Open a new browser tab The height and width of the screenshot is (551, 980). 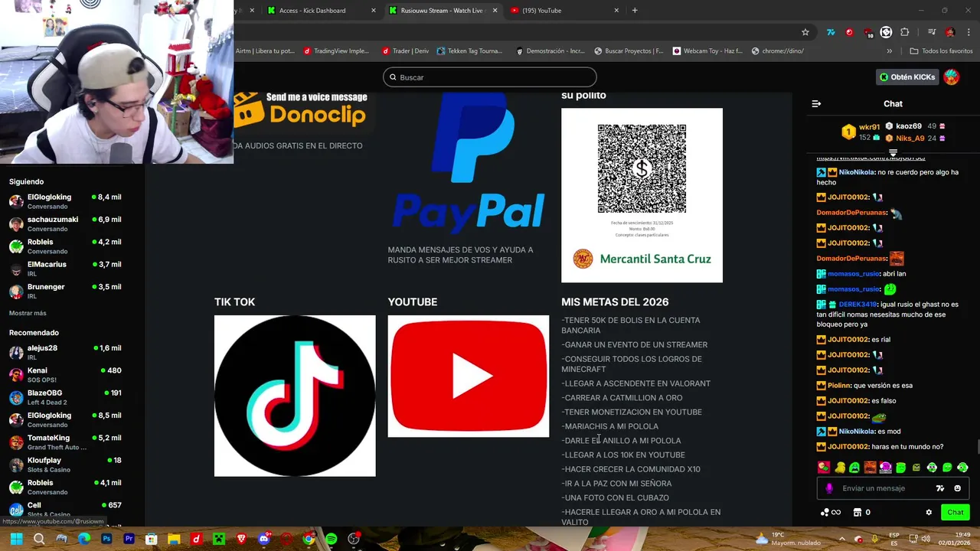pos(635,11)
